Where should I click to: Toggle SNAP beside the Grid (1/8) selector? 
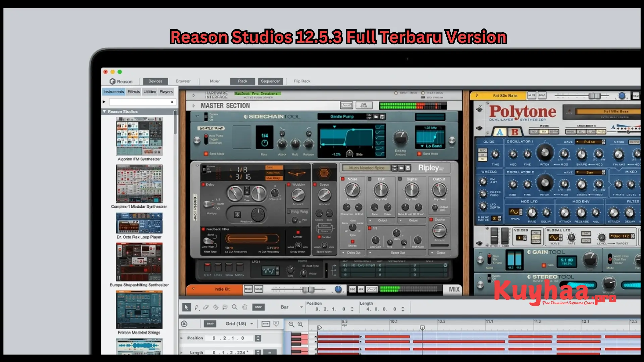210,324
